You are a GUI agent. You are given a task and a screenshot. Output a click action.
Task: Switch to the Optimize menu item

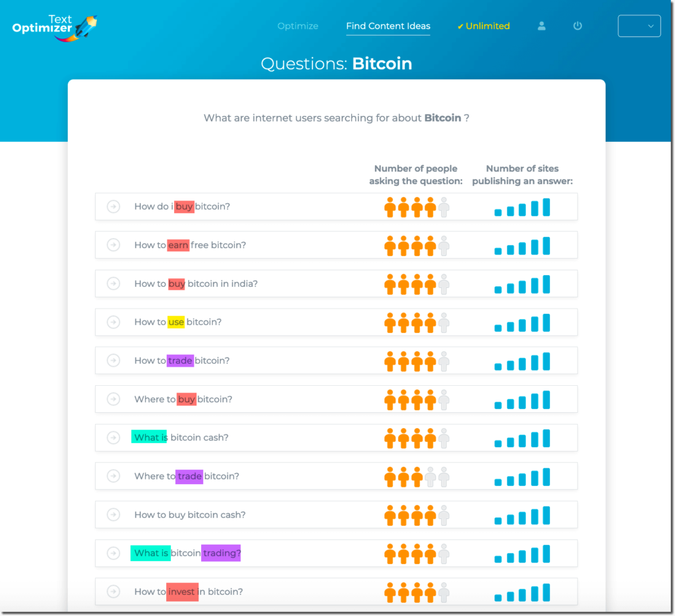(297, 26)
